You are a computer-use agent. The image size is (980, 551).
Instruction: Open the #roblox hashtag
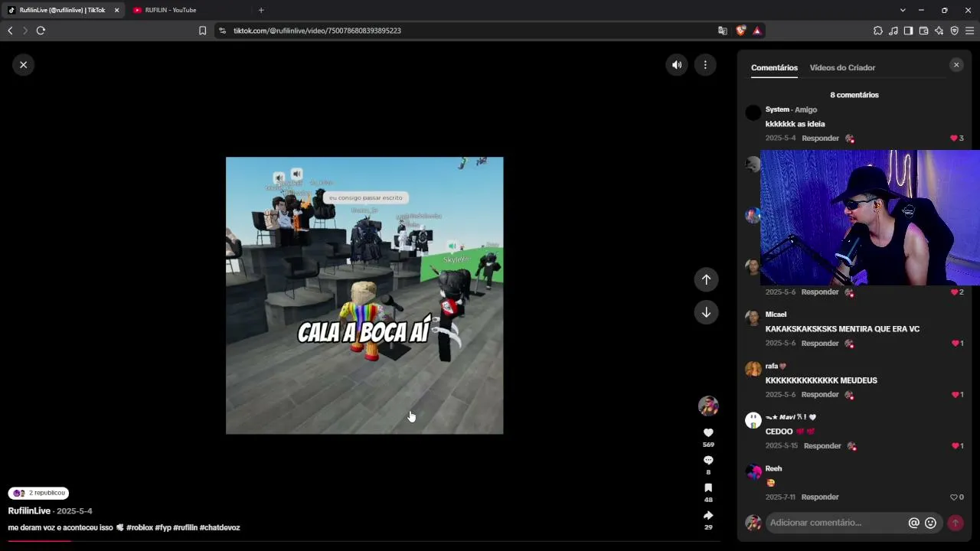tap(139, 528)
